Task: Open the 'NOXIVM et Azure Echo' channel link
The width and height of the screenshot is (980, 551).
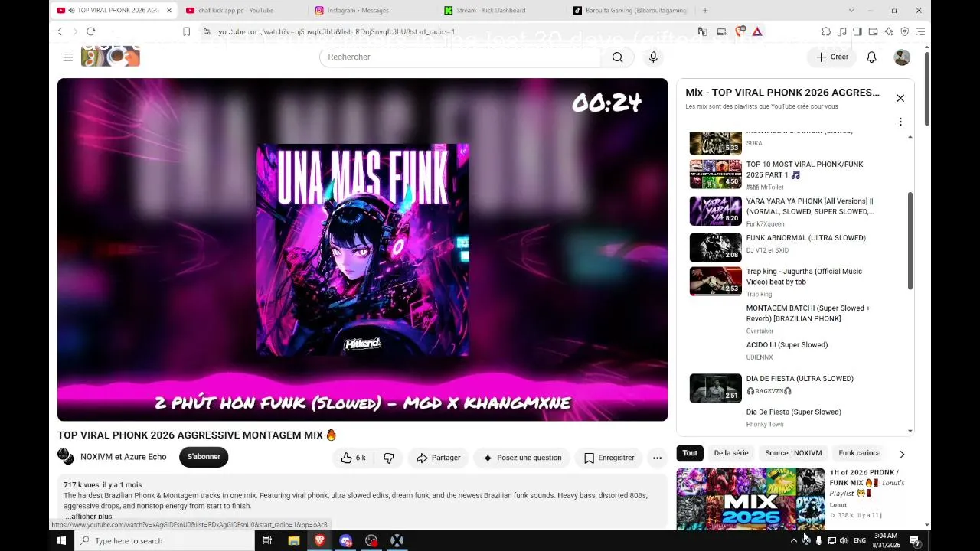Action: 123,457
